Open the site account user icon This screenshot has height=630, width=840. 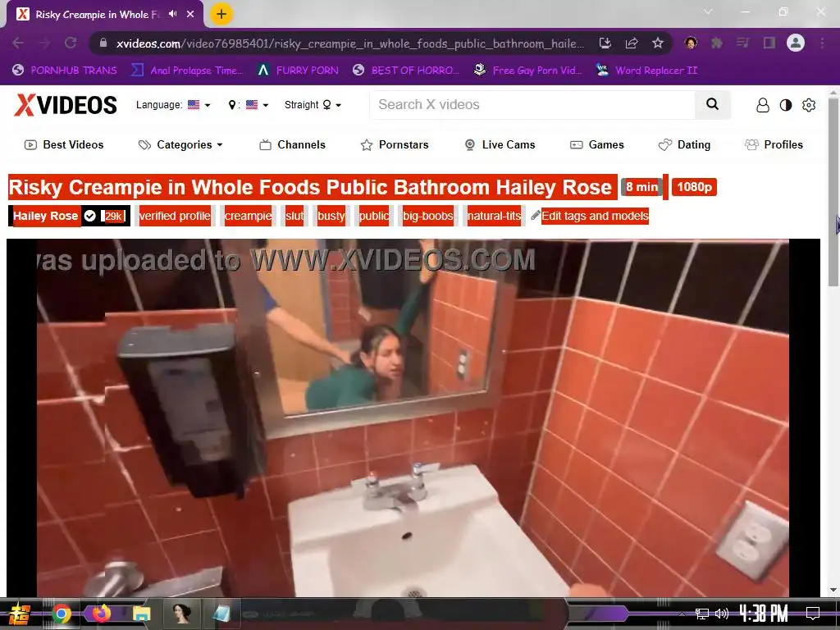click(x=763, y=105)
